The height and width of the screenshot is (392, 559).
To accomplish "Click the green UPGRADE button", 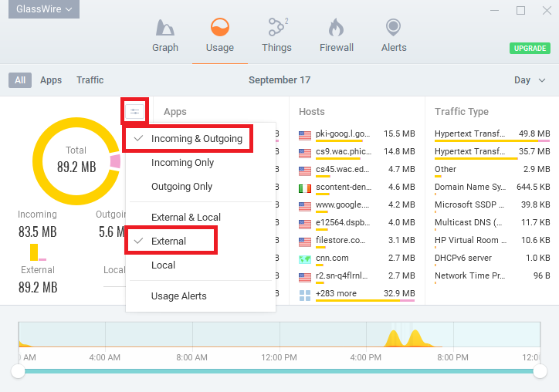I will tap(530, 49).
